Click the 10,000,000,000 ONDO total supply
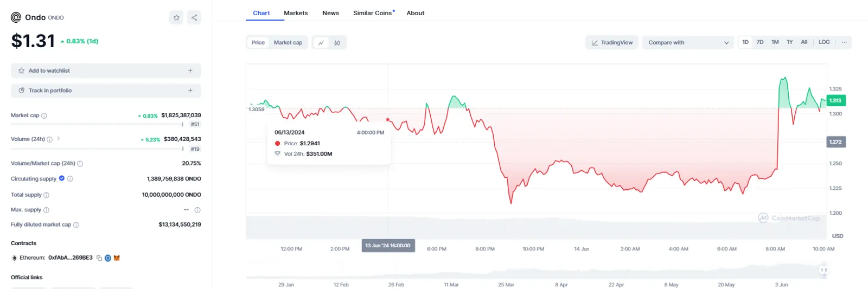 (x=171, y=195)
